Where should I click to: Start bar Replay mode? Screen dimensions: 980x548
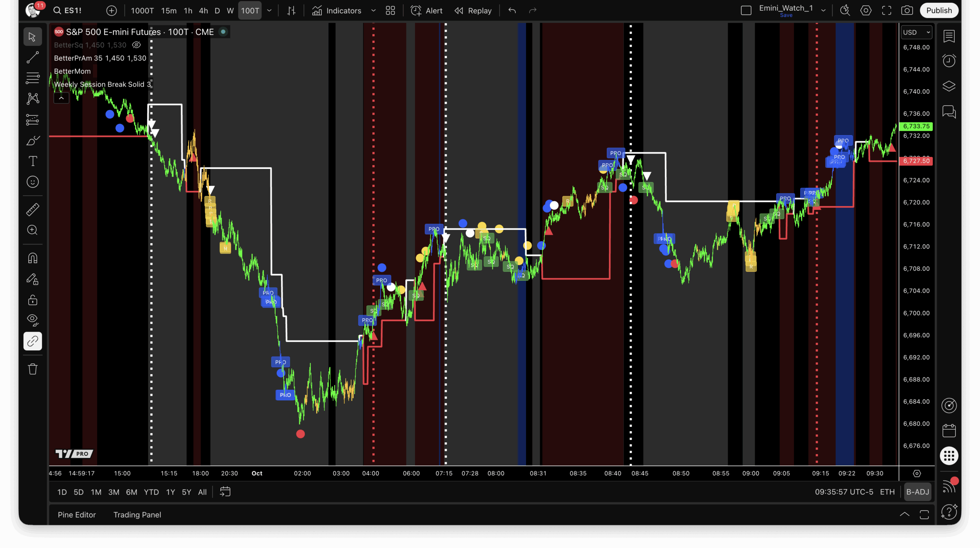(x=473, y=11)
